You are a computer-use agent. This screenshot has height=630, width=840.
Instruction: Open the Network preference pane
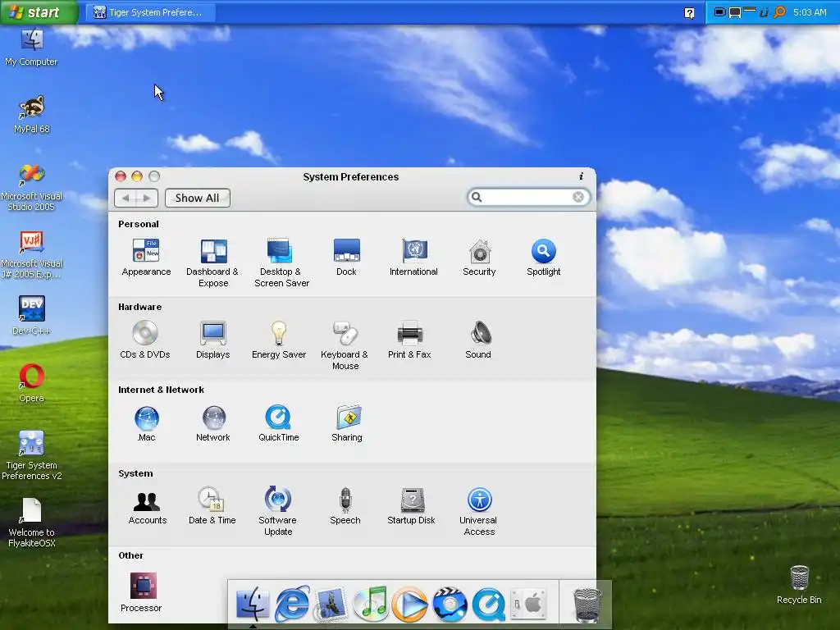(x=213, y=423)
